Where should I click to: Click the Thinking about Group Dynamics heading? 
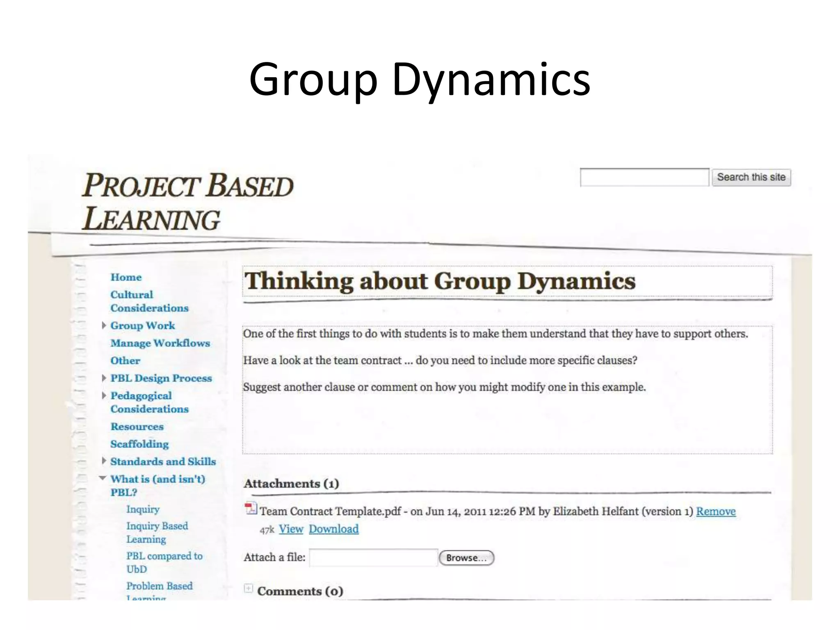440,281
